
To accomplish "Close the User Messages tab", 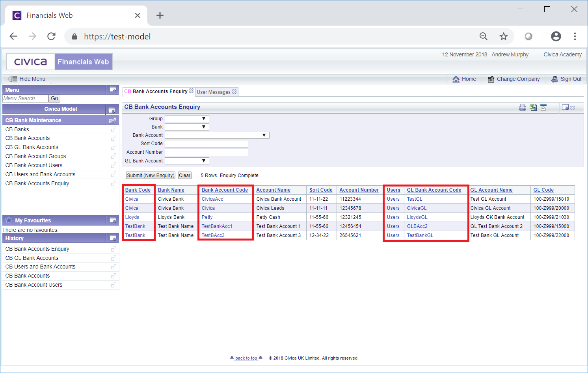I will [234, 91].
